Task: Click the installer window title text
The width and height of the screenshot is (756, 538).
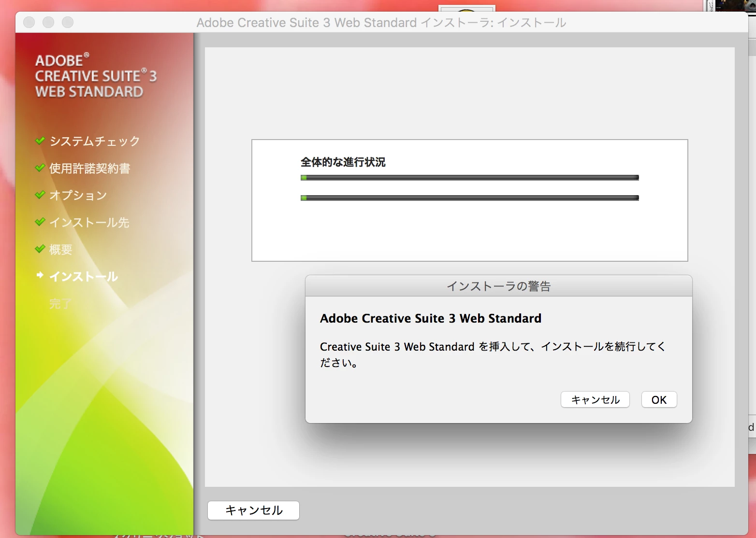Action: point(381,23)
